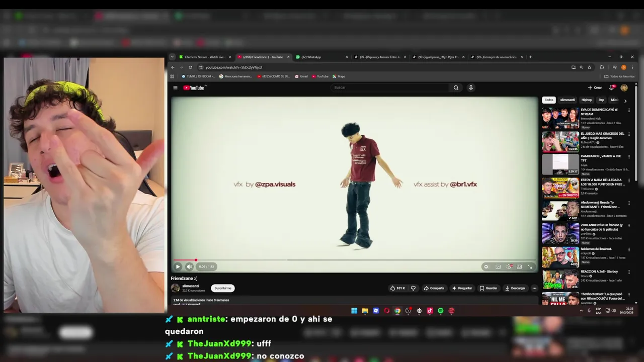Click the Chrome address bar URL
This screenshot has width=644, height=362.
click(233, 67)
